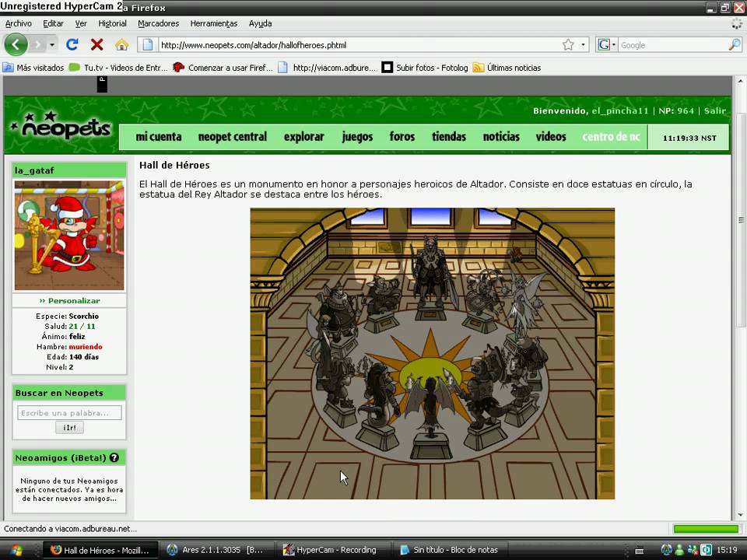Click the address bar URL field
747x560 pixels.
click(359, 45)
